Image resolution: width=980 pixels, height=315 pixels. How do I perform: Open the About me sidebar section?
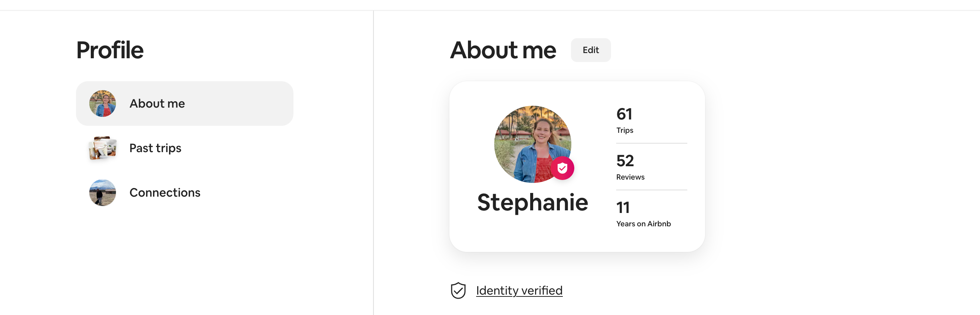tap(185, 103)
